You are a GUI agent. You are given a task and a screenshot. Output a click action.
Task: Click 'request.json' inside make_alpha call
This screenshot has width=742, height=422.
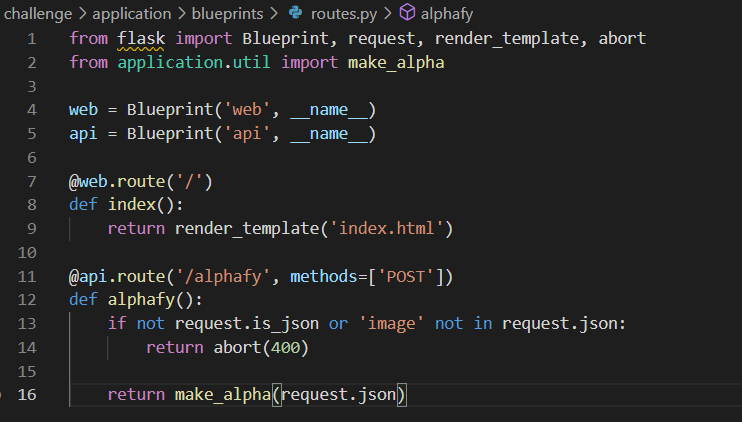coord(338,395)
